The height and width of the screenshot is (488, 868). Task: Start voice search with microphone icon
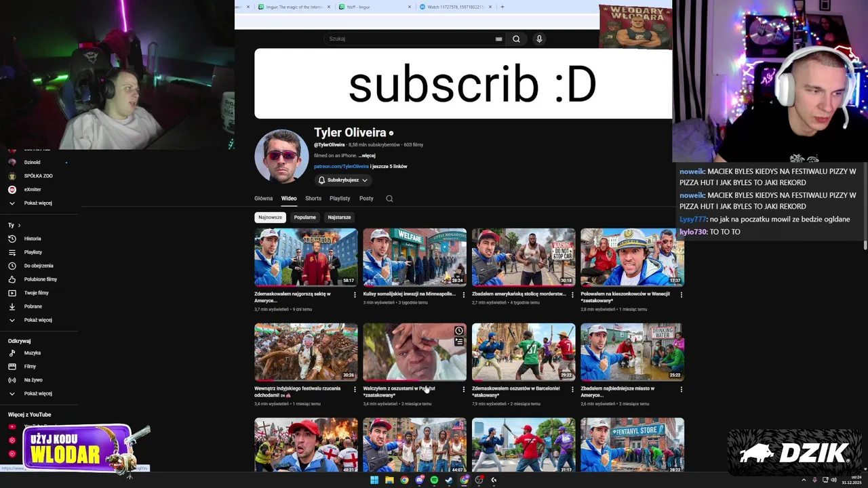click(x=539, y=39)
